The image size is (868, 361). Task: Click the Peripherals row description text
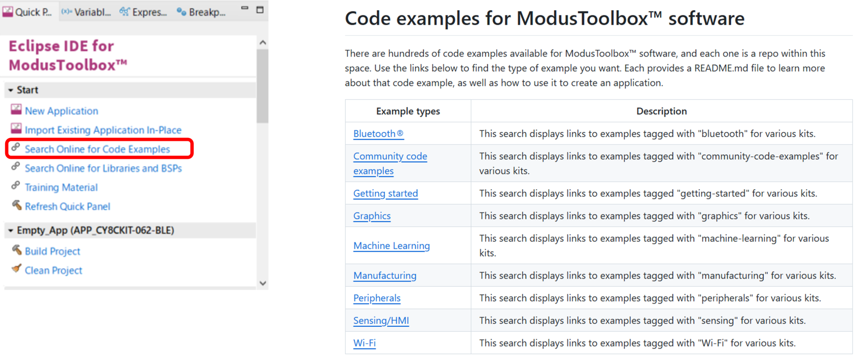click(650, 298)
